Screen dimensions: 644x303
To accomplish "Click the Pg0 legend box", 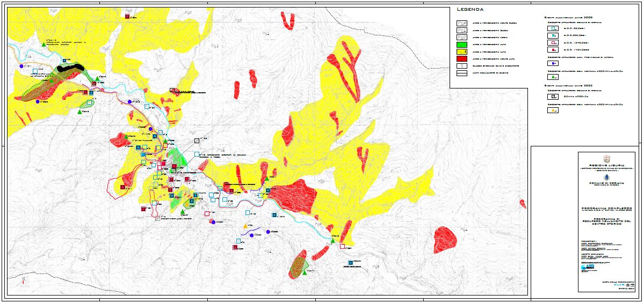I will click(461, 24).
